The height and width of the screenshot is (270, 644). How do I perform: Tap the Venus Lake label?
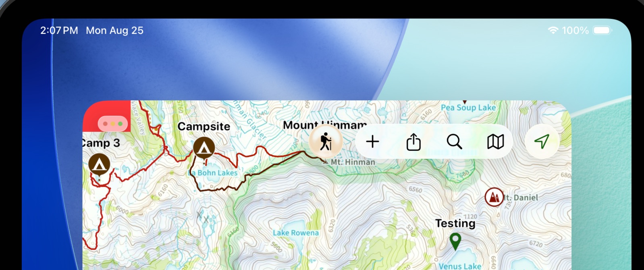[x=460, y=266]
